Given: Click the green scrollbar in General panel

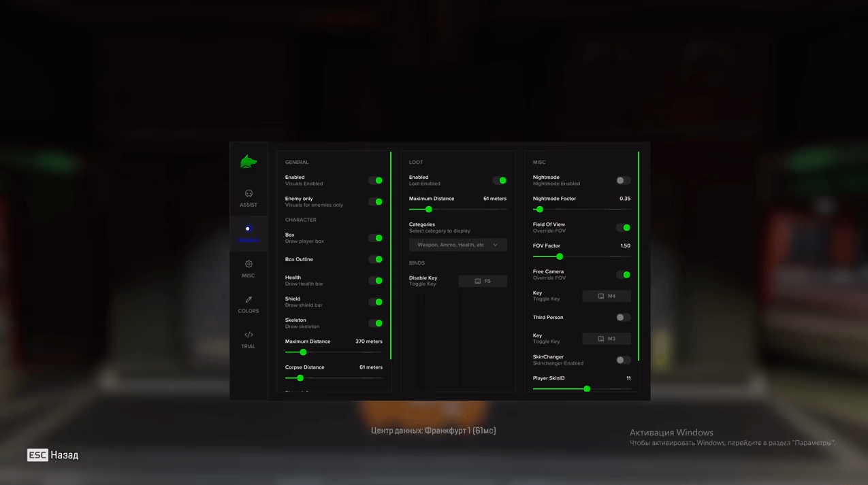Looking at the screenshot, I should [391, 256].
